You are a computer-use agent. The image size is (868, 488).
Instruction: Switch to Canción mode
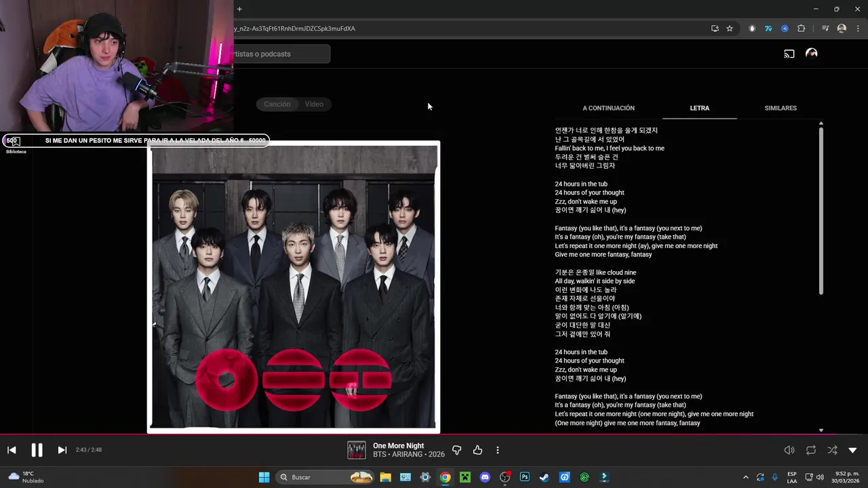[277, 104]
